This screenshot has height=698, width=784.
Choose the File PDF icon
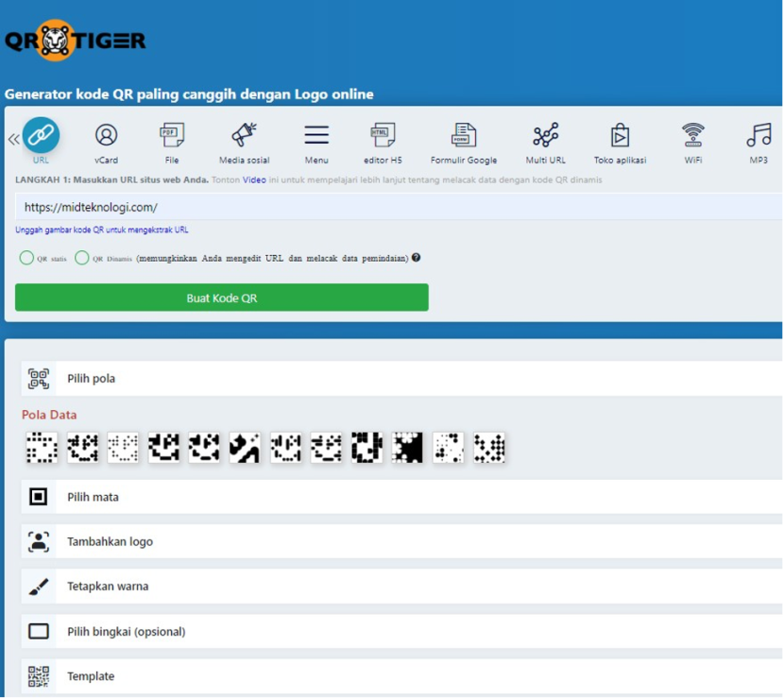click(172, 135)
